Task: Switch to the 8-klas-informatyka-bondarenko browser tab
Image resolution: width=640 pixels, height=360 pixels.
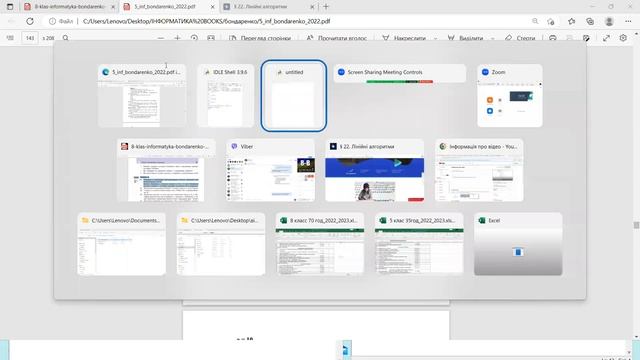Action: (x=69, y=7)
